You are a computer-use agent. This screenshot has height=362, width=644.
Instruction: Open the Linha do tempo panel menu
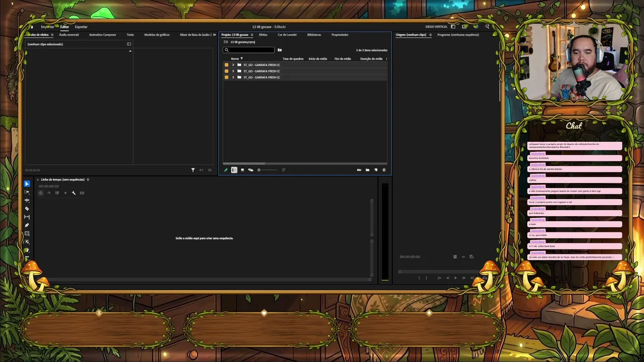[88, 179]
